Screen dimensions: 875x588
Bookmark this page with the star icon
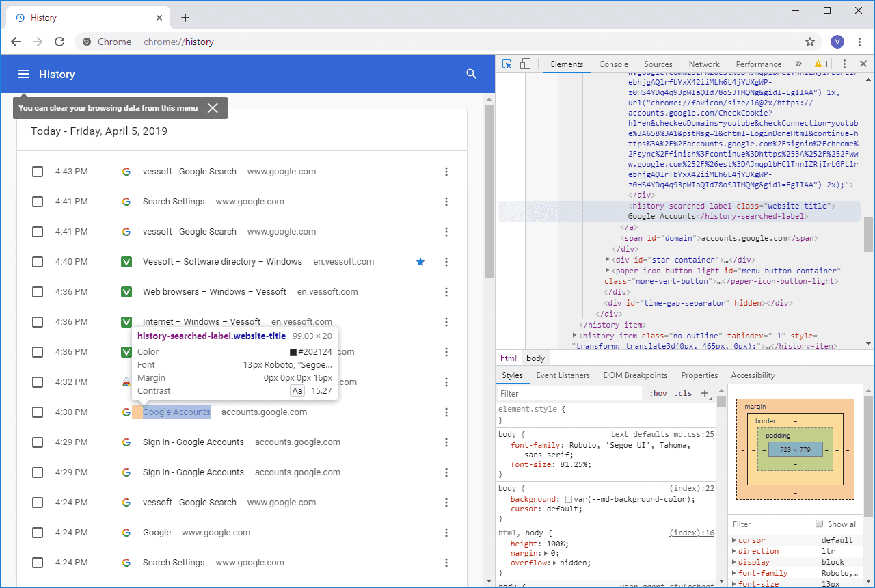pyautogui.click(x=810, y=42)
